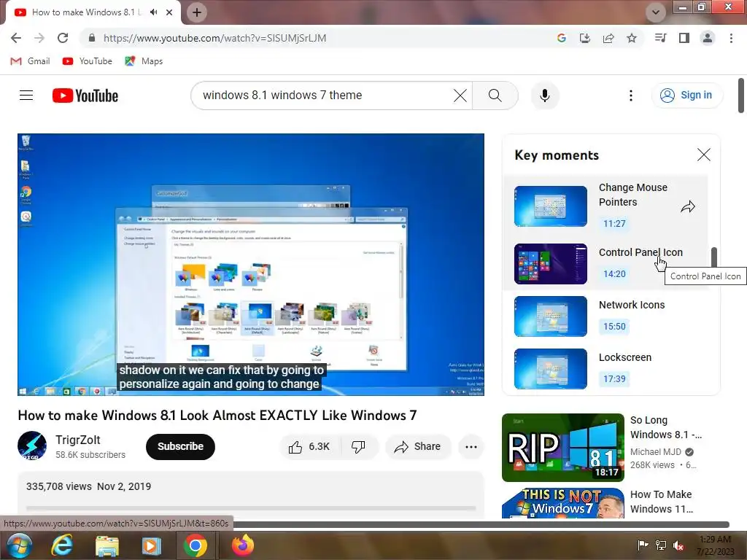Click the video player to pause

pyautogui.click(x=251, y=264)
